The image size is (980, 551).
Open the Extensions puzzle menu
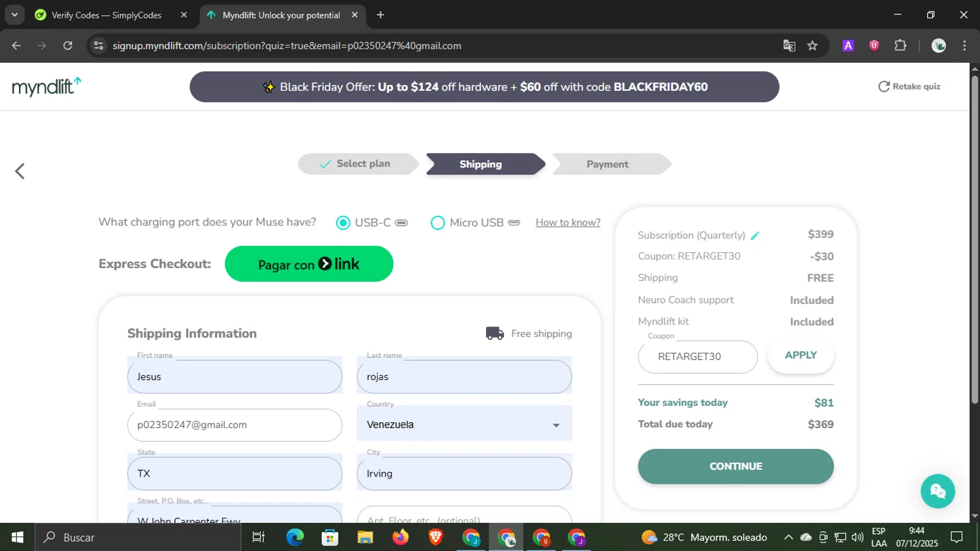tap(900, 46)
